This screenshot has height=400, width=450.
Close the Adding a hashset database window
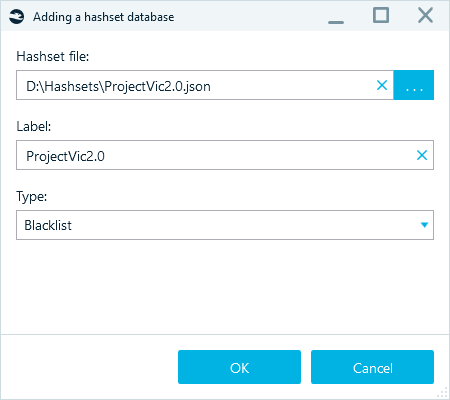click(425, 15)
